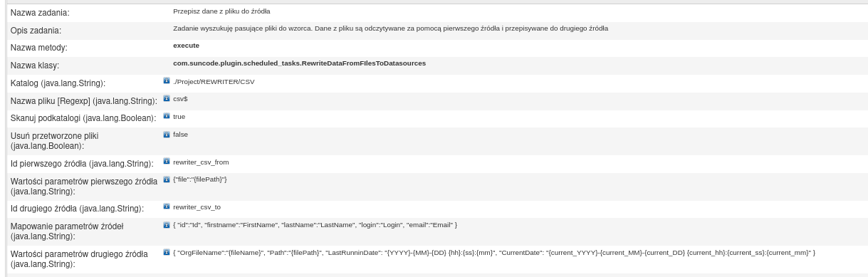Click the task name 'Przepisz dane z pliku do źródła'
This screenshot has height=277, width=868.
coord(221,11)
